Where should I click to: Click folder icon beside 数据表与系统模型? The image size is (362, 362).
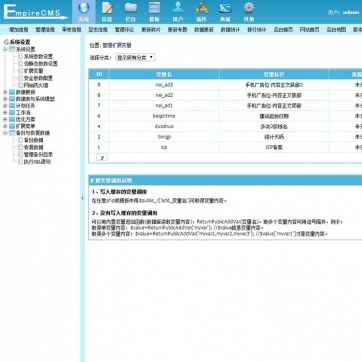click(x=12, y=99)
